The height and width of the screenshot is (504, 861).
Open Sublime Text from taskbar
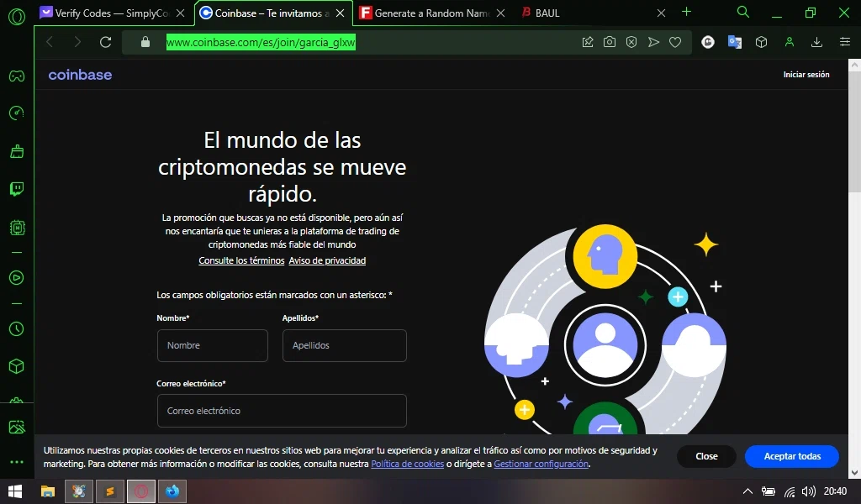[x=110, y=491]
